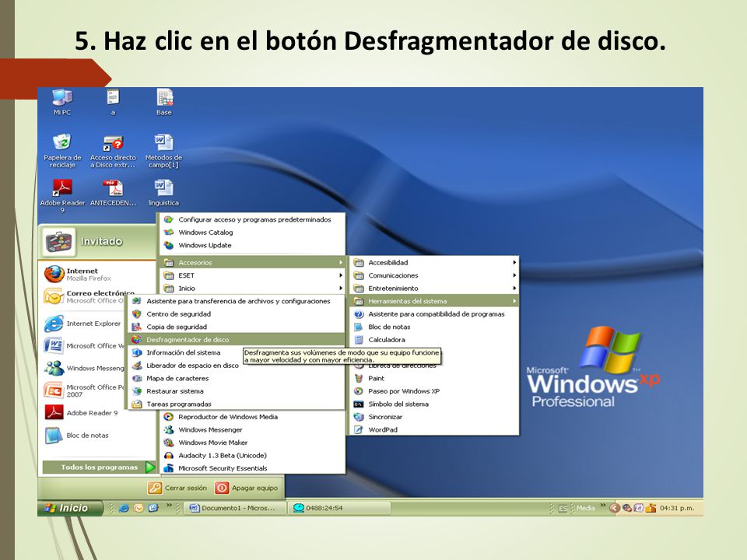Open Windows Catalog

coord(252,233)
